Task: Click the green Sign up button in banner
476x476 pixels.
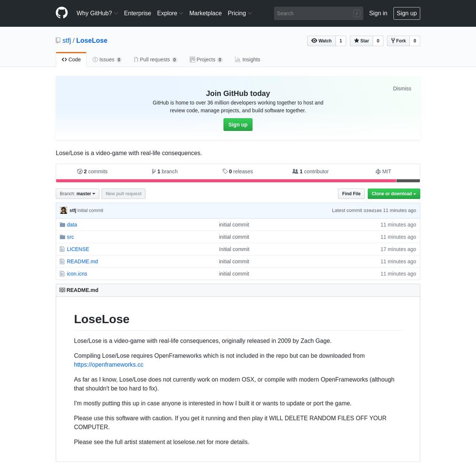Action: click(238, 125)
